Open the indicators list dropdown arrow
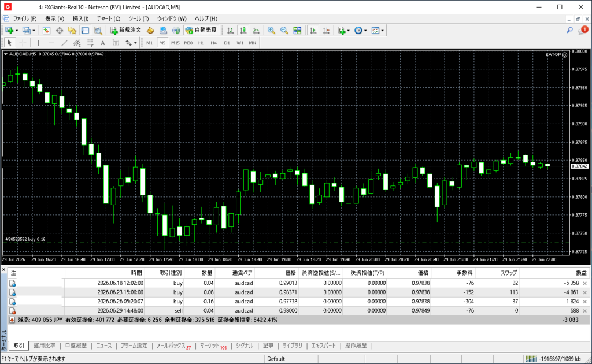This screenshot has height=364, width=592. [348, 31]
